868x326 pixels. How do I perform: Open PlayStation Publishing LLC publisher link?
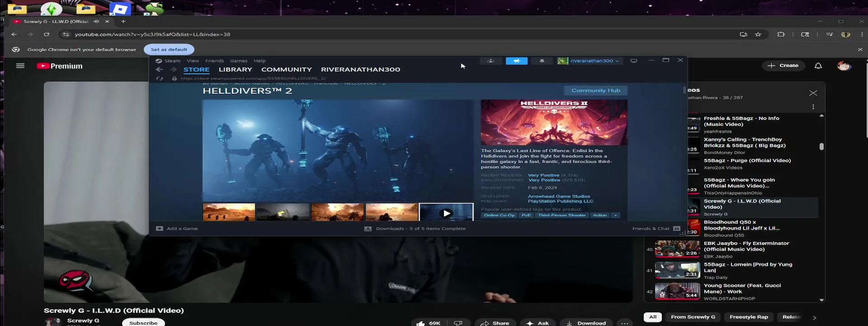point(560,201)
